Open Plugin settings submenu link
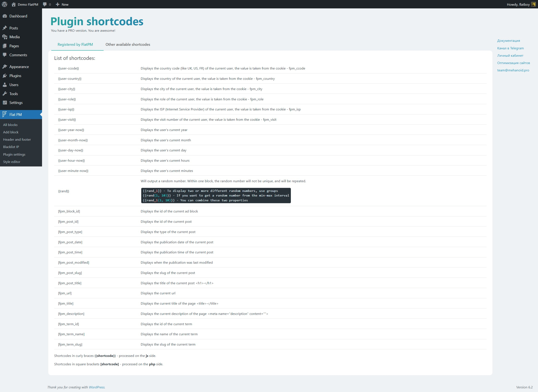Screen dimensions: 538x392 click(14, 154)
